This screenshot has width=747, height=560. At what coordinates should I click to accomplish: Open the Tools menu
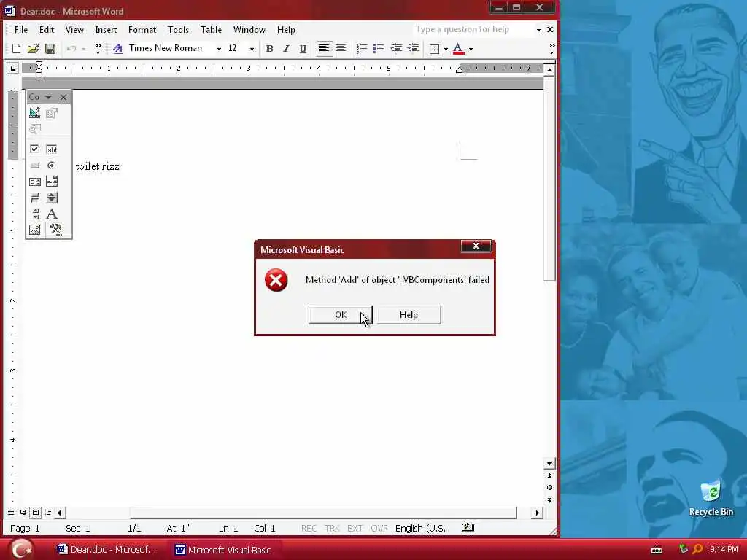tap(178, 30)
